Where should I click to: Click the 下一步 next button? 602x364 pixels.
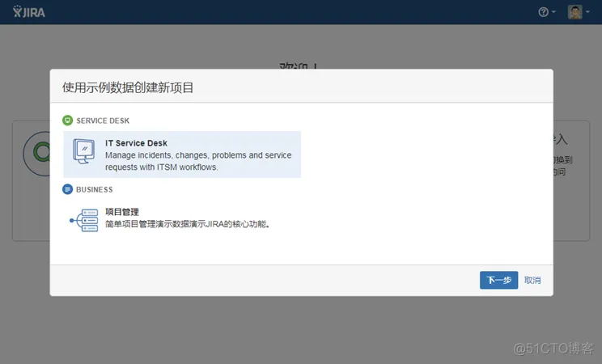tap(498, 281)
